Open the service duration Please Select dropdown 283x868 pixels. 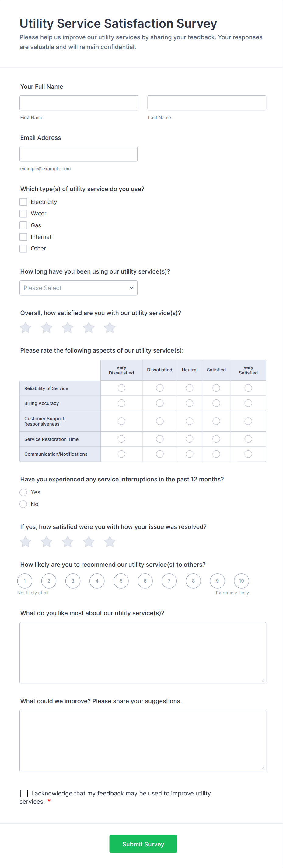[x=79, y=288]
